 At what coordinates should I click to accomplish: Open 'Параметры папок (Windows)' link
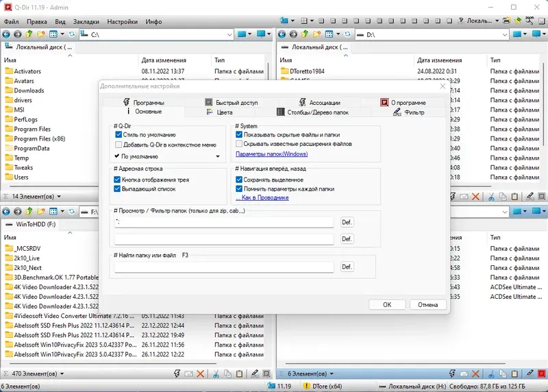tap(271, 154)
